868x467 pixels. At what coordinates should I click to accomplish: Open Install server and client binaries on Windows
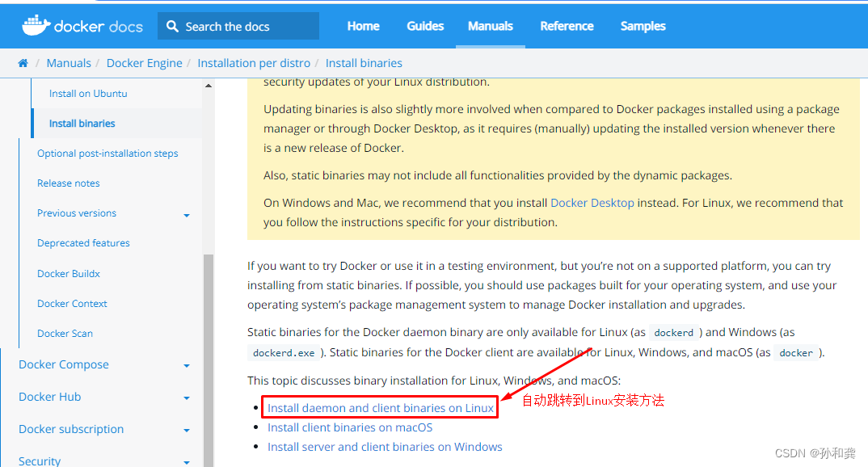pos(385,447)
